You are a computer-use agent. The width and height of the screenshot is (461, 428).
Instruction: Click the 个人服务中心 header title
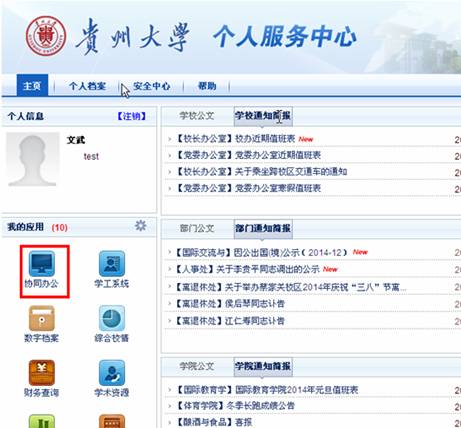(285, 36)
